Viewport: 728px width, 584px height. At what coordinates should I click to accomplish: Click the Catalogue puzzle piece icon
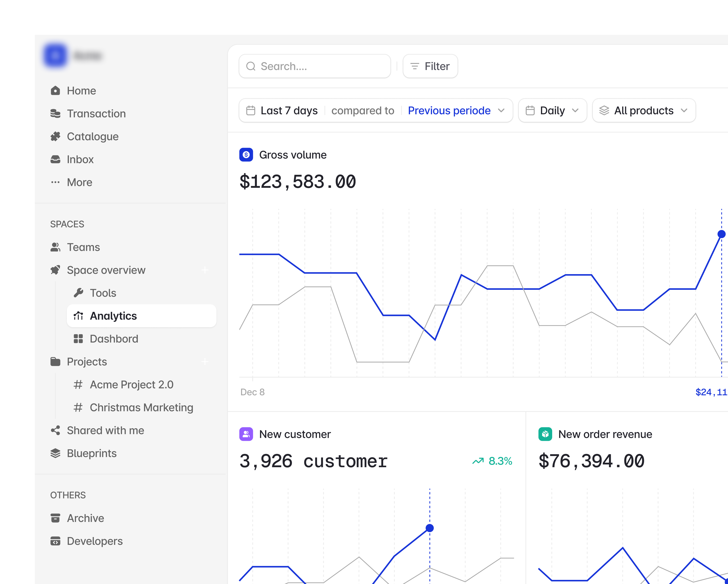click(x=55, y=136)
